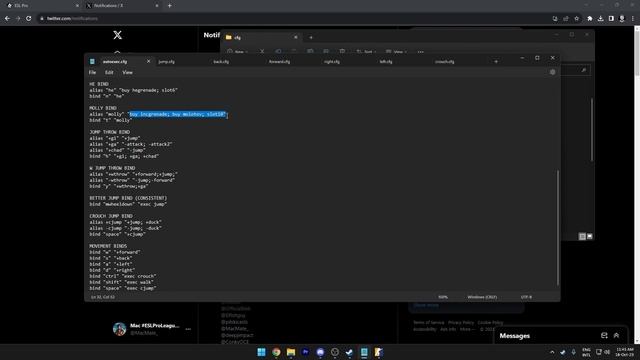Open the Sort dropdown in File Explorer
Screen dimensions: 640x360
tap(366, 52)
